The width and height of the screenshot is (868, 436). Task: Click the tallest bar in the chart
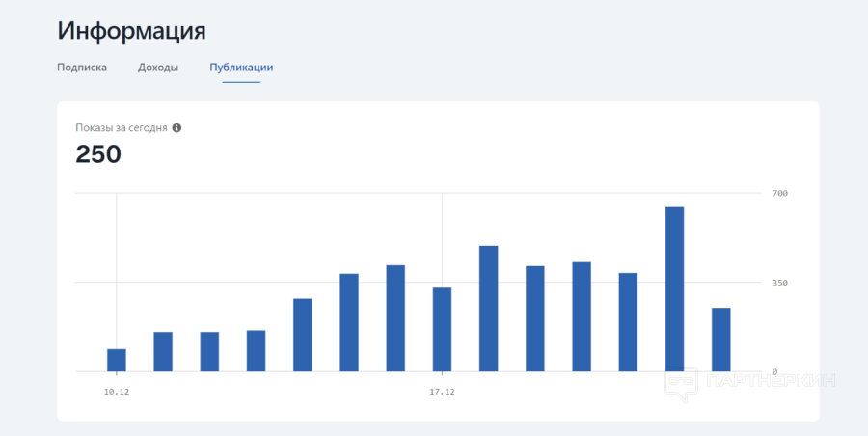click(x=674, y=289)
